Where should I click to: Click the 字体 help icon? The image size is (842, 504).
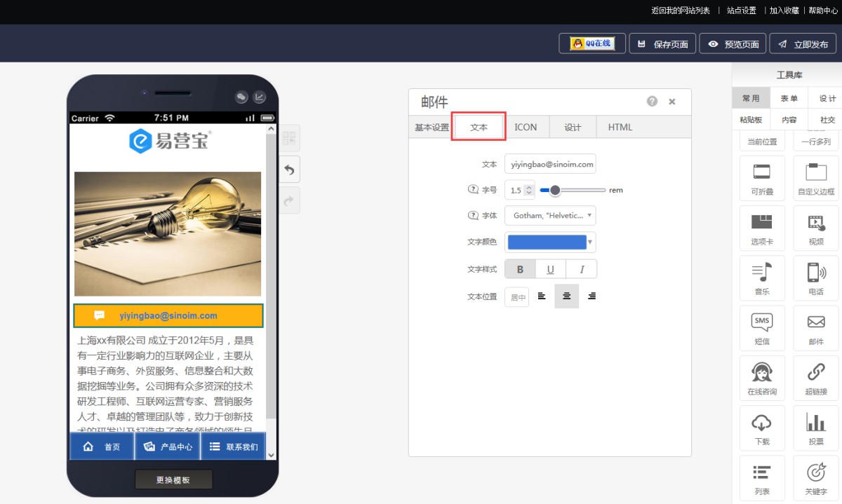pyautogui.click(x=473, y=215)
